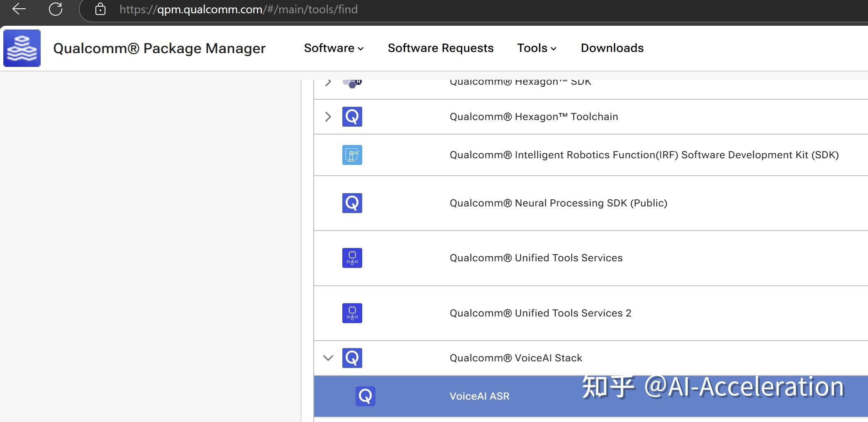Click the address bar lock icon
868x422 pixels.
100,9
